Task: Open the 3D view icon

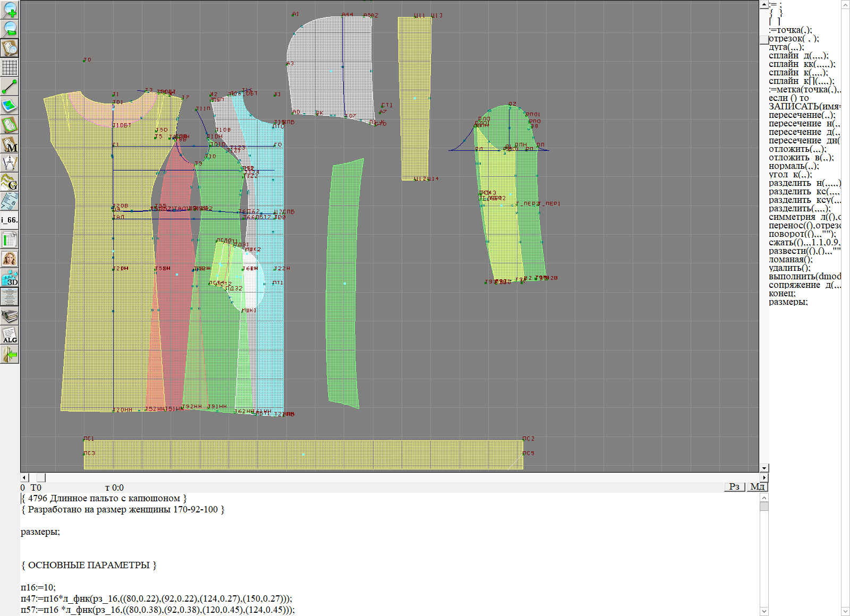Action: pos(10,278)
